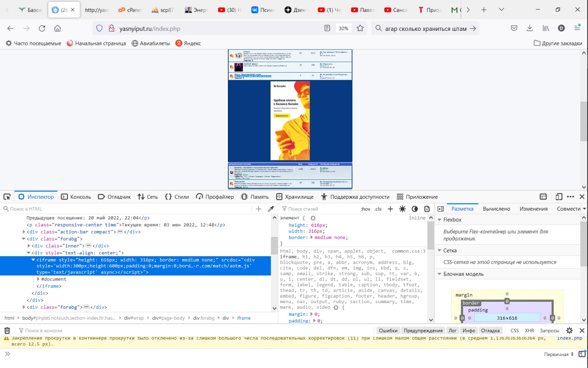The width and height of the screenshot is (588, 368).
Task: Expand the action-bar compact div node
Action: point(24,232)
